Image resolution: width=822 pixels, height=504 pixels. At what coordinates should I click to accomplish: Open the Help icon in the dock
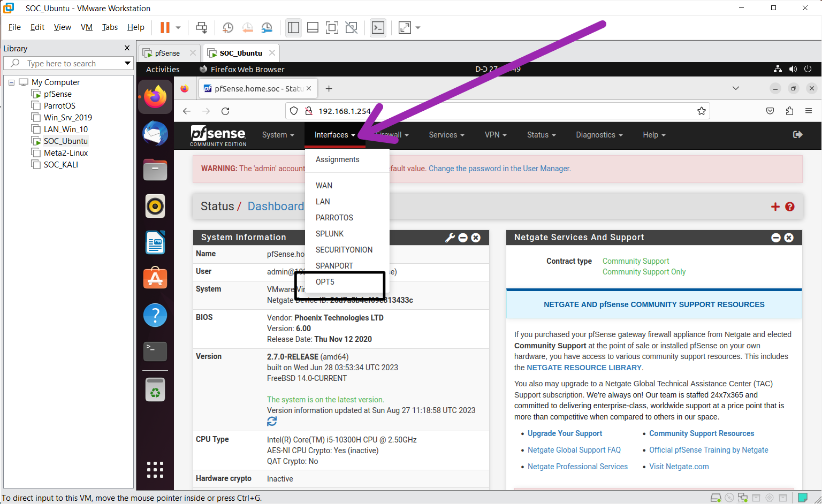coord(155,315)
